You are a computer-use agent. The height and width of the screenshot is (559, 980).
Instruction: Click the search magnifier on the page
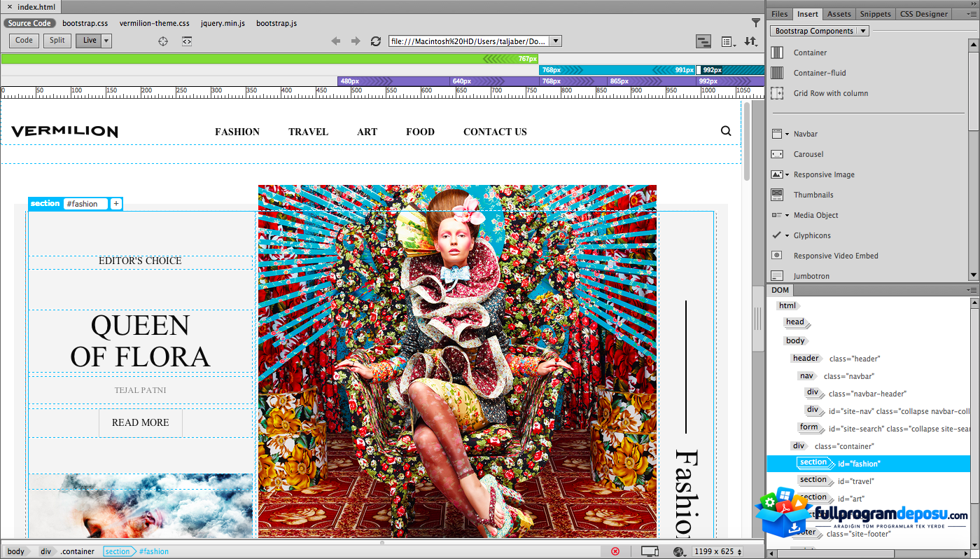pos(726,131)
